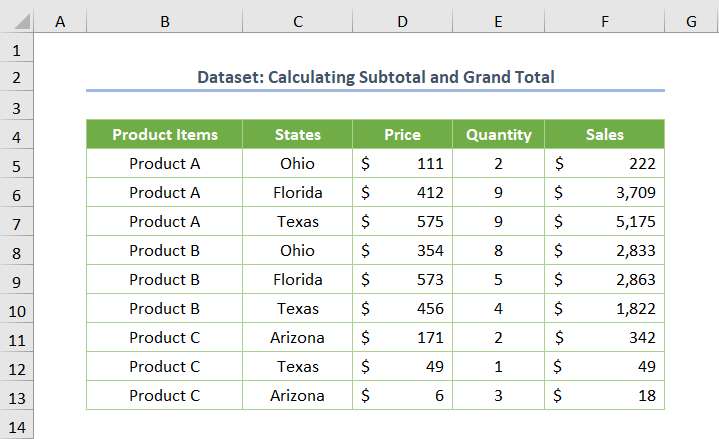The height and width of the screenshot is (439, 719).
Task: Click the price cell showing 575
Action: click(402, 222)
